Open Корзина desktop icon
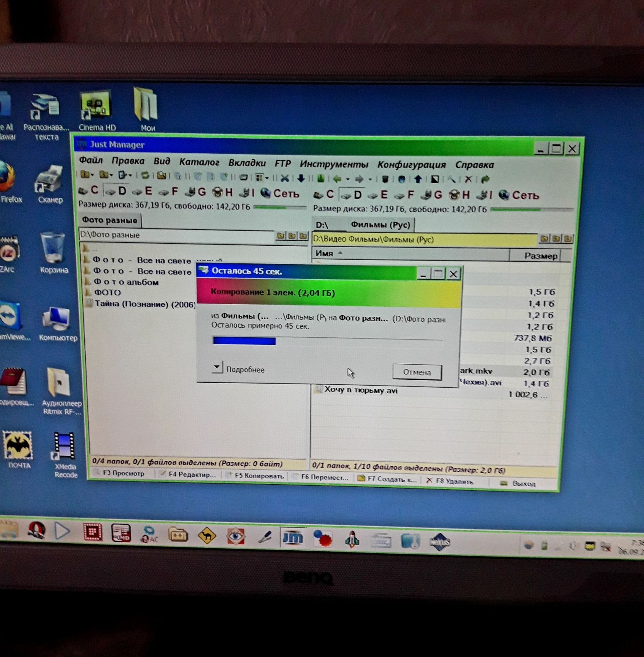This screenshot has height=657, width=644. coord(53,253)
